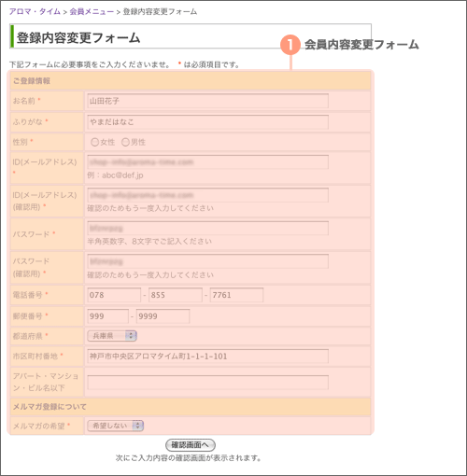The height and width of the screenshot is (476, 467).
Task: Click the アパート・マンション building name field
Action: click(x=207, y=383)
